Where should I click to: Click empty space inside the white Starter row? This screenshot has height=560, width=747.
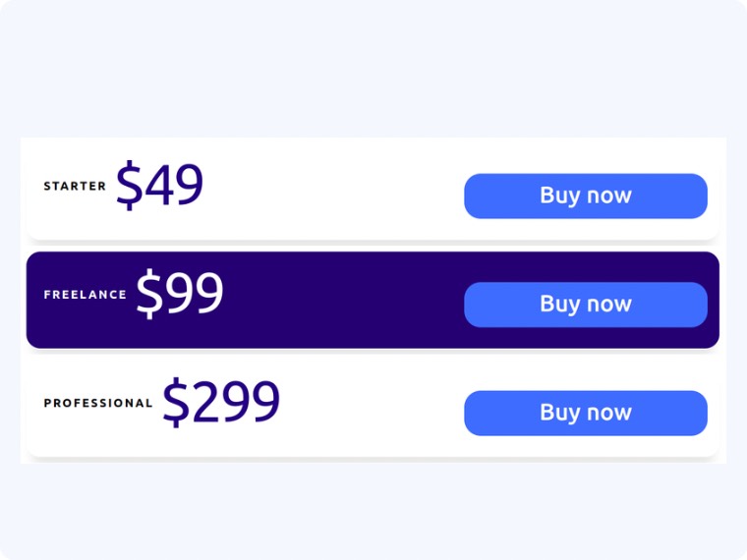(333, 196)
